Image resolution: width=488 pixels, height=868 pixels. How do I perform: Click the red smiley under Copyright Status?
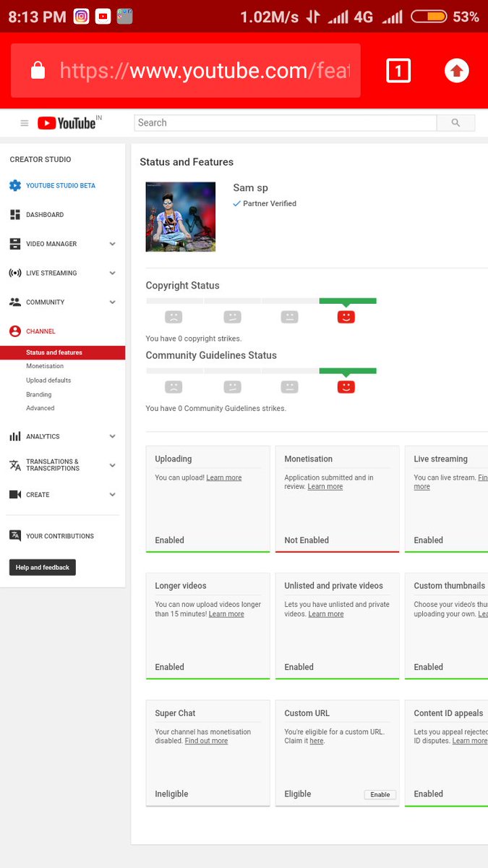click(346, 317)
